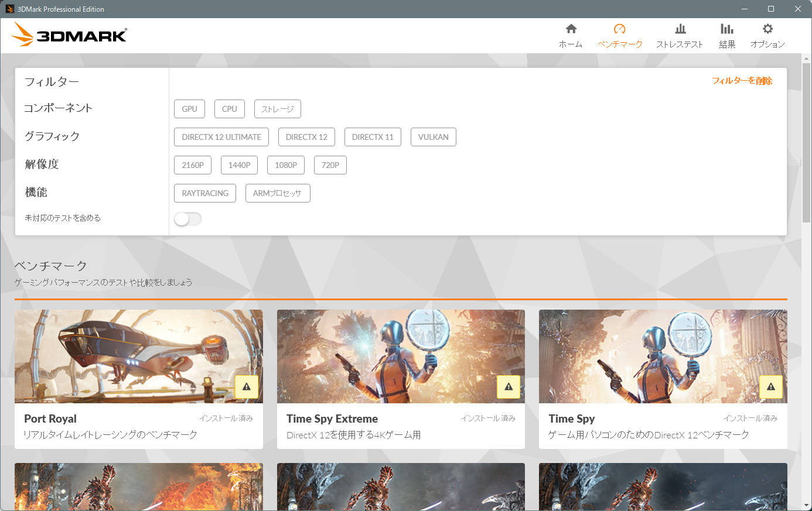812x511 pixels.
Task: Click the リアルタイムレイトレーシングのベンチマーク description
Action: coord(110,435)
